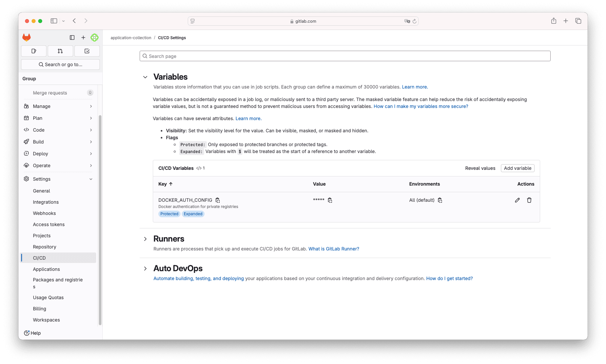Collapse the Variables section chevron
606x364 pixels.
(x=145, y=77)
